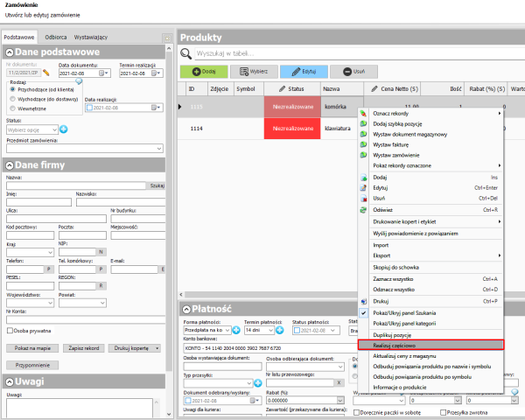Click the speech bubble icon above Rodzaj group
This screenshot has width=525, height=420.
(x=79, y=81)
